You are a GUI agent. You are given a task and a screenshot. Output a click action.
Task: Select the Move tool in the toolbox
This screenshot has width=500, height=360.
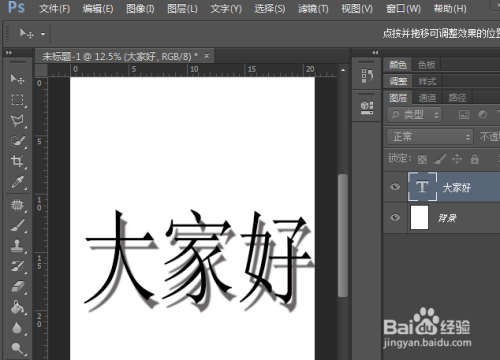click(x=17, y=79)
